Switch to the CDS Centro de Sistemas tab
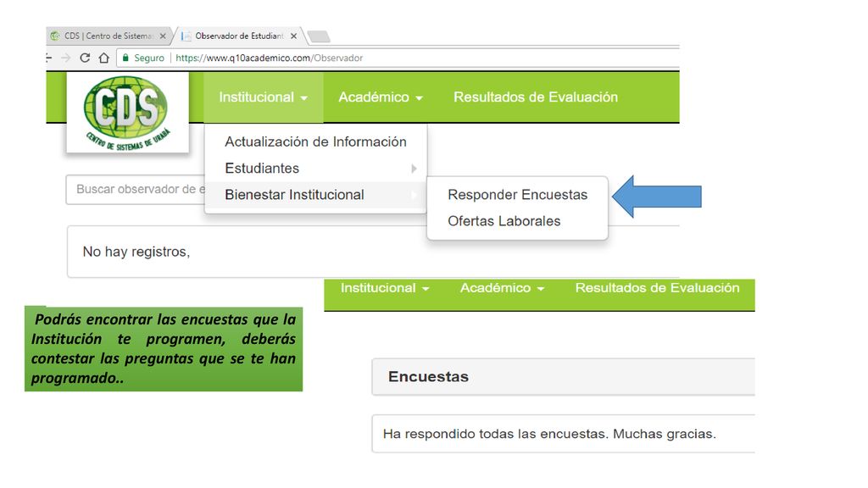Screen dimensions: 868x488 pos(108,36)
